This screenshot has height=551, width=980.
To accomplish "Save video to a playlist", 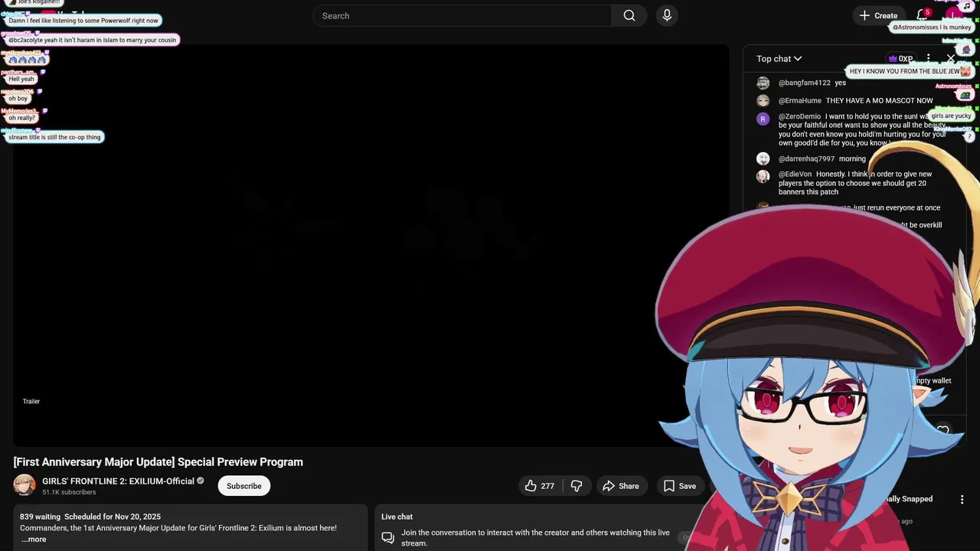I will click(680, 486).
